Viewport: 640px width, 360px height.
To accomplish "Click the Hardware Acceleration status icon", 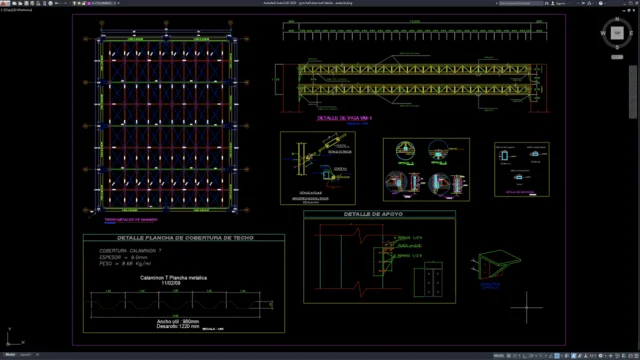I will (x=623, y=356).
